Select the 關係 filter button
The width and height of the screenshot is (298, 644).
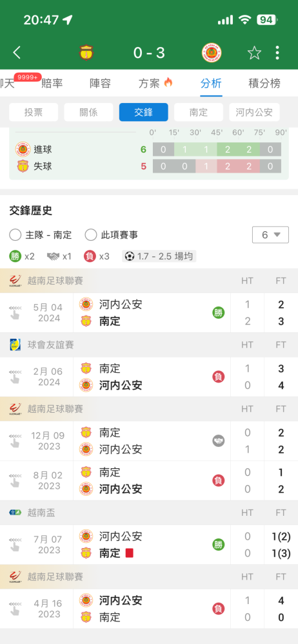coord(88,112)
